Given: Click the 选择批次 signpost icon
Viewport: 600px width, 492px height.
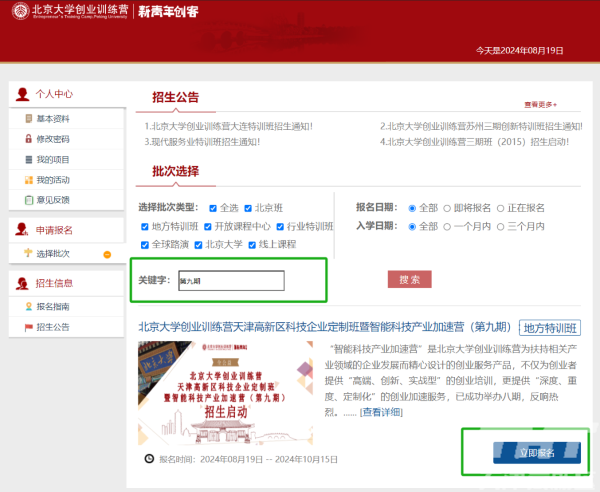Looking at the screenshot, I should (x=28, y=253).
